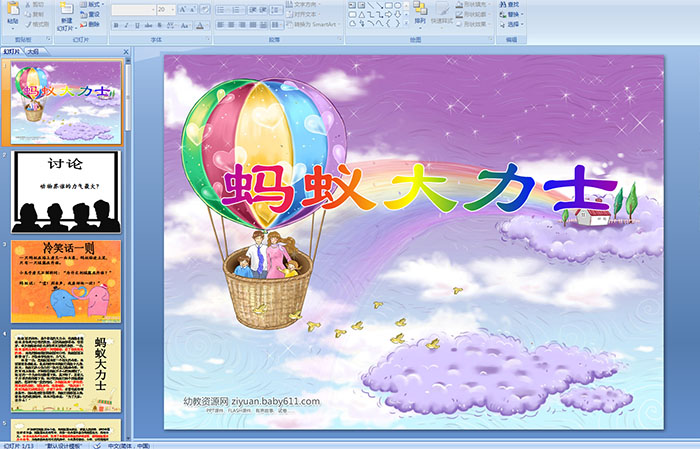The width and height of the screenshot is (700, 449).
Task: Open the Align Text (对齐文本) dropdown
Action: (x=302, y=14)
